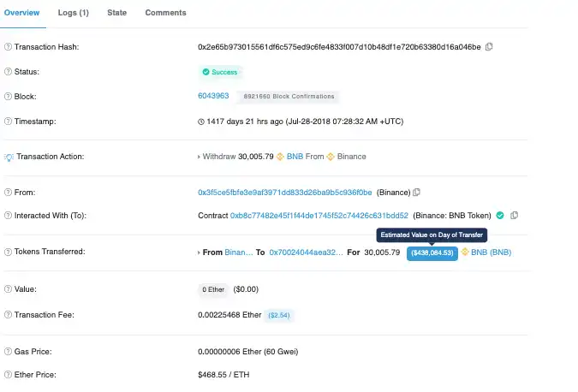Open the contract address 0xb8c77482e45f1f...
578x392 pixels.
(319, 216)
